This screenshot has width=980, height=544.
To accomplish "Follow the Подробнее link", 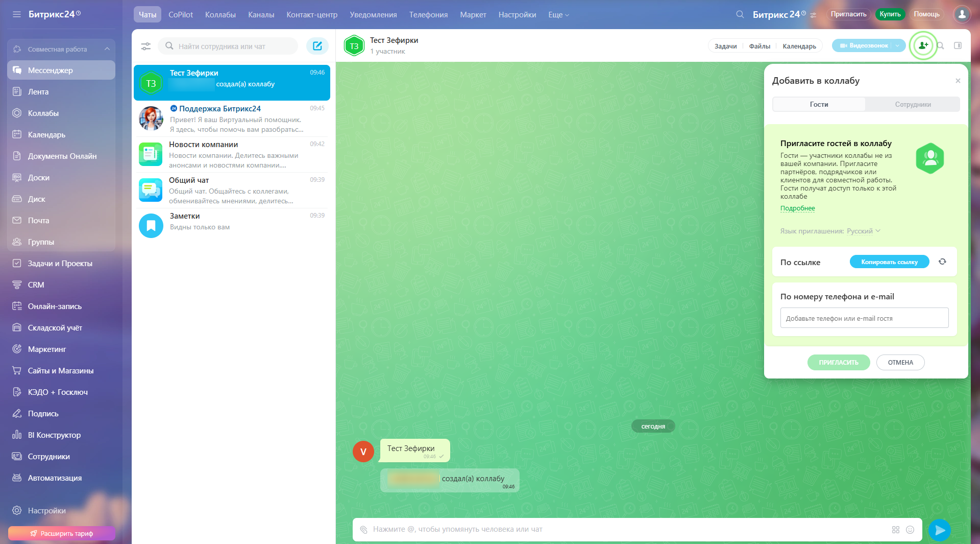I will 797,208.
